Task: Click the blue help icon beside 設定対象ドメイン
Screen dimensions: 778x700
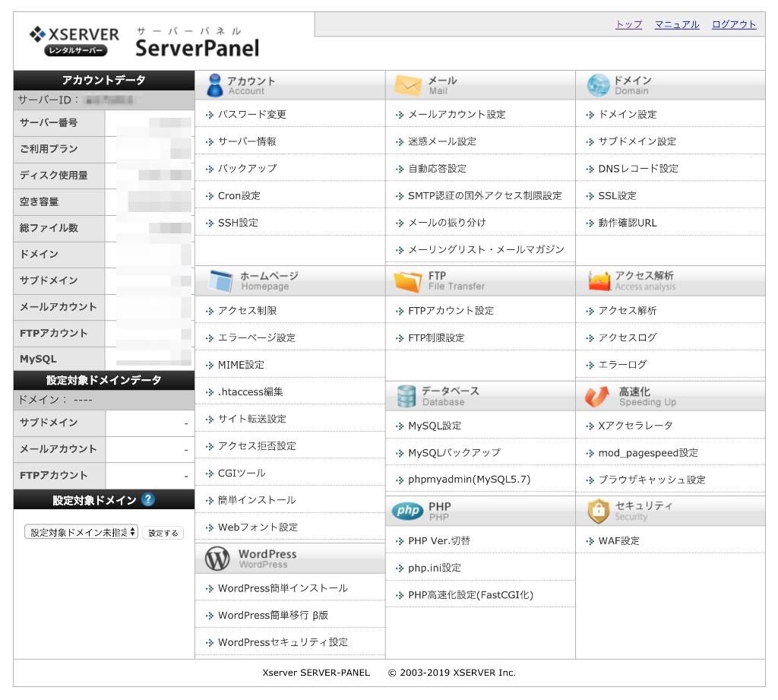Action: pyautogui.click(x=148, y=499)
